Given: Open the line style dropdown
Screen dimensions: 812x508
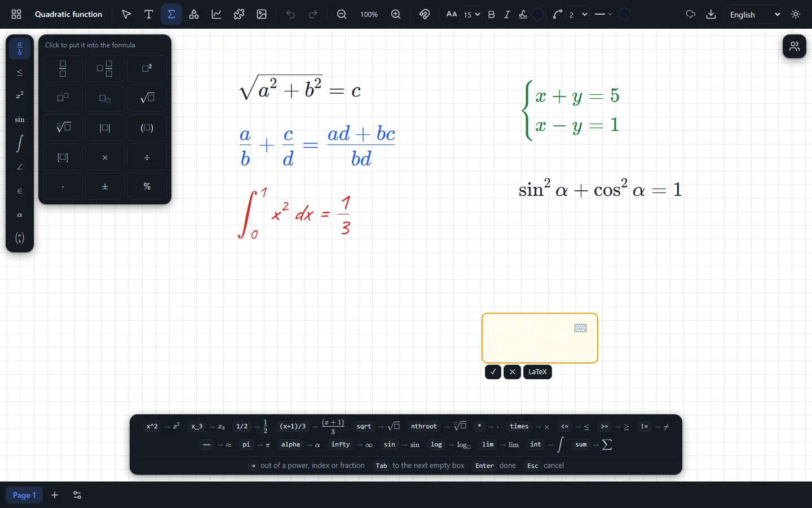Looking at the screenshot, I should pyautogui.click(x=603, y=14).
